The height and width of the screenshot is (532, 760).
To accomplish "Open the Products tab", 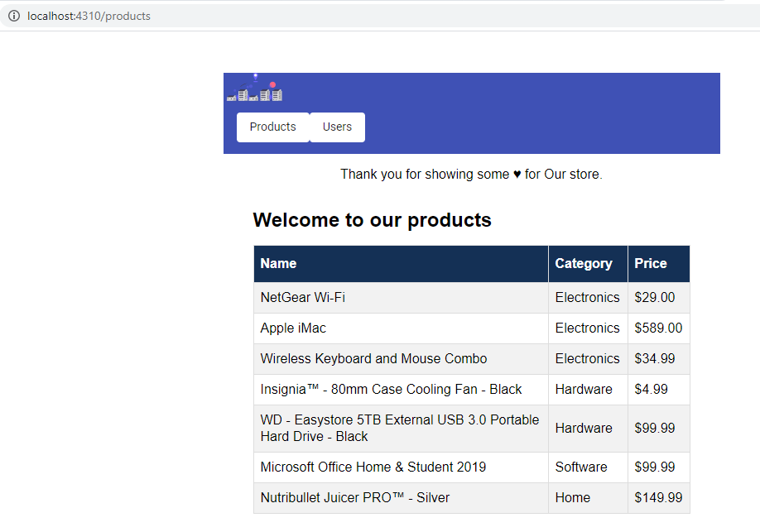I will 272,127.
